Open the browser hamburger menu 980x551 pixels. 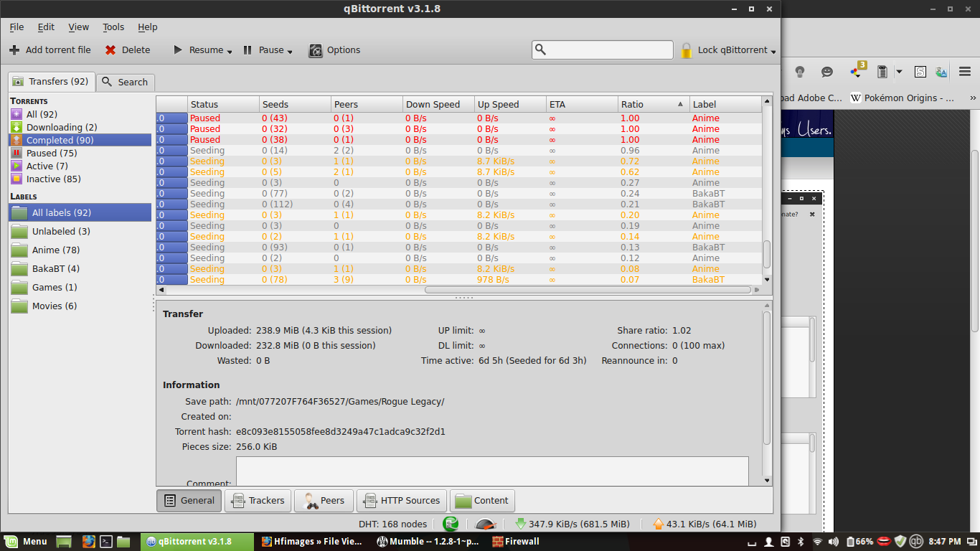pyautogui.click(x=966, y=72)
